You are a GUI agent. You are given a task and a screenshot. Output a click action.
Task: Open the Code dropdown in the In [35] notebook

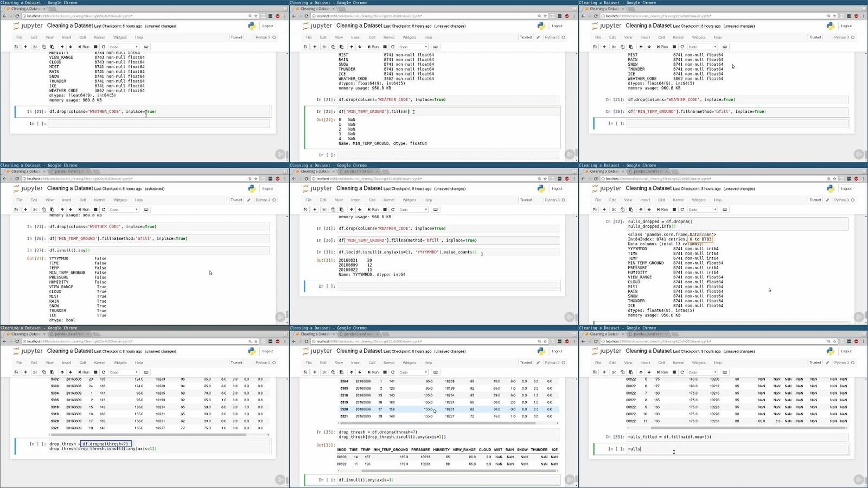413,372
